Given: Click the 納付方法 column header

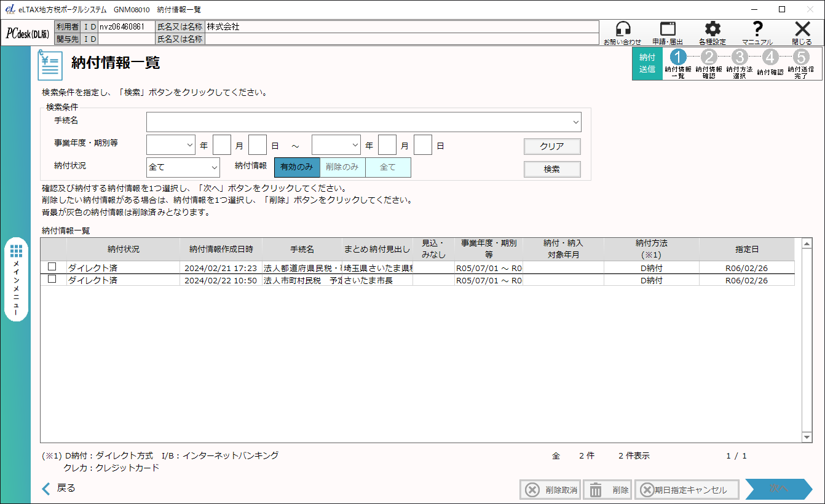Looking at the screenshot, I should point(652,250).
